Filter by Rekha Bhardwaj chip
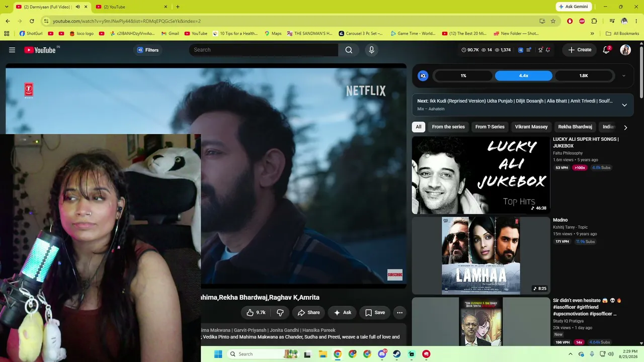 pos(575,127)
